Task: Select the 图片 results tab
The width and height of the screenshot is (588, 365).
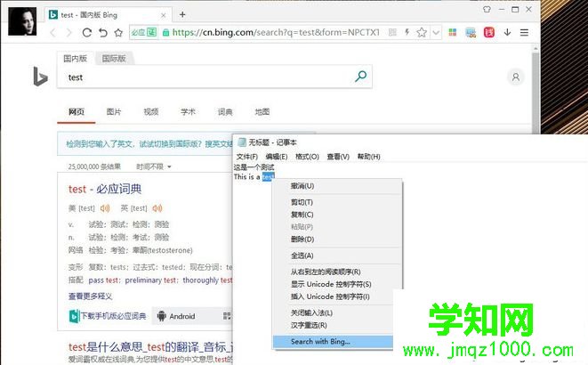Action: 114,112
